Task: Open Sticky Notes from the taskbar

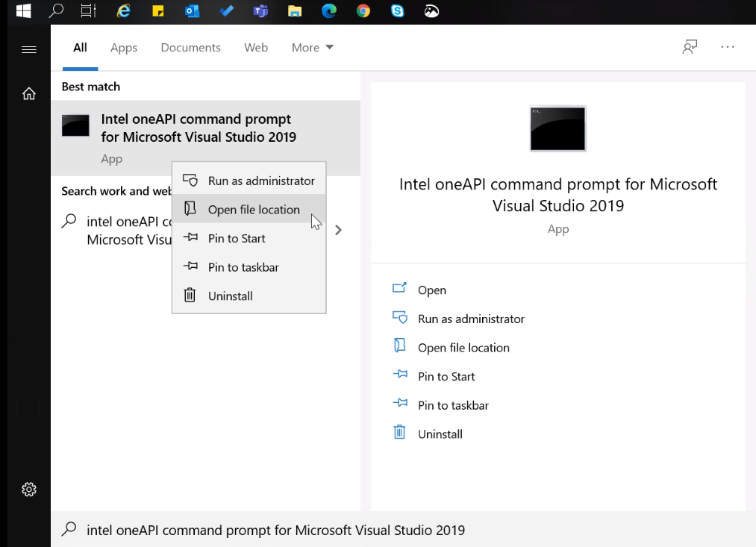Action: (157, 11)
